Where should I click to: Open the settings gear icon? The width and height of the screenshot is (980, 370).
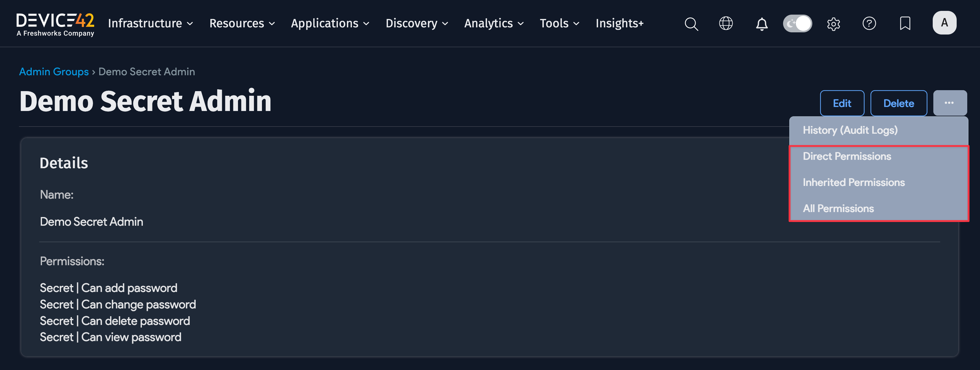point(833,24)
